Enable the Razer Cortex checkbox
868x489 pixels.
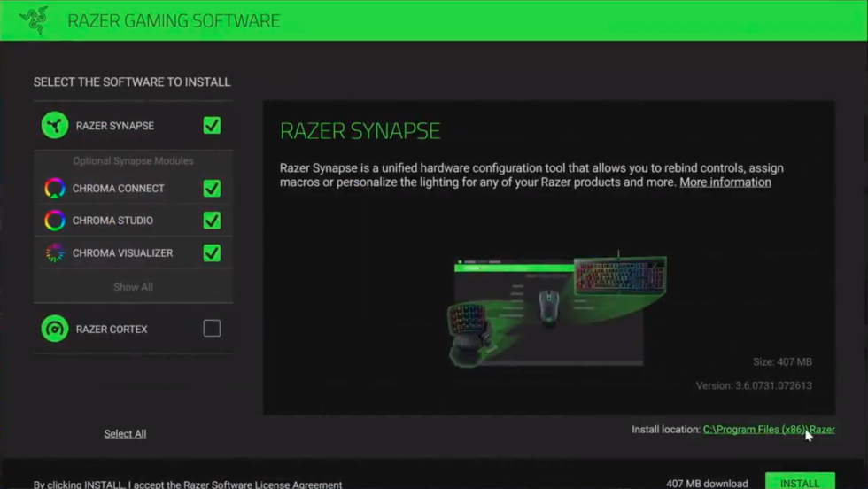pyautogui.click(x=212, y=329)
